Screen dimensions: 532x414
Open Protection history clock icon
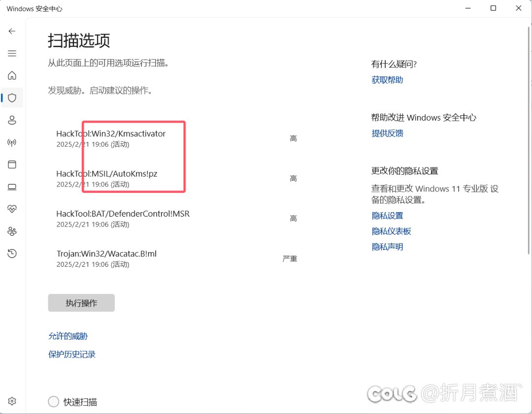[x=12, y=254]
